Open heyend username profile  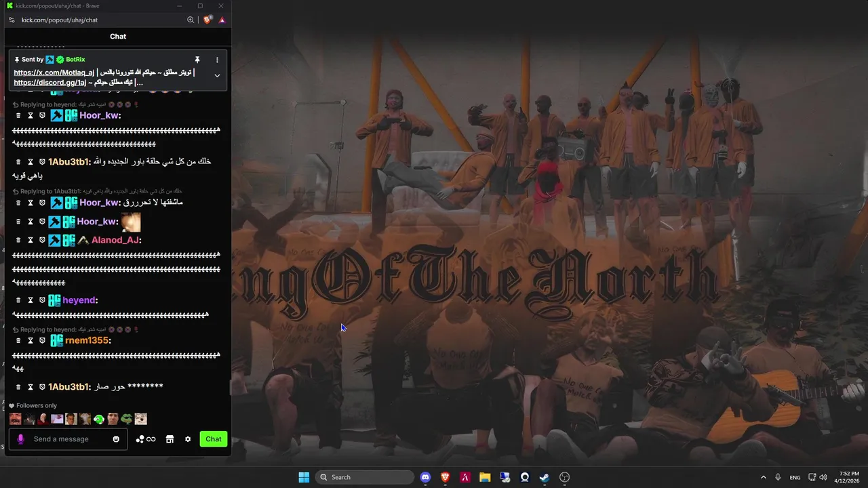tap(79, 300)
